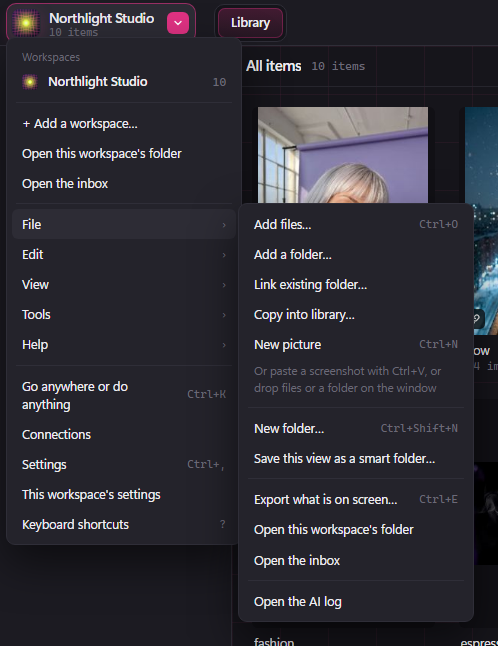
Task: Choose Export what is on screen...
Action: [356, 500]
